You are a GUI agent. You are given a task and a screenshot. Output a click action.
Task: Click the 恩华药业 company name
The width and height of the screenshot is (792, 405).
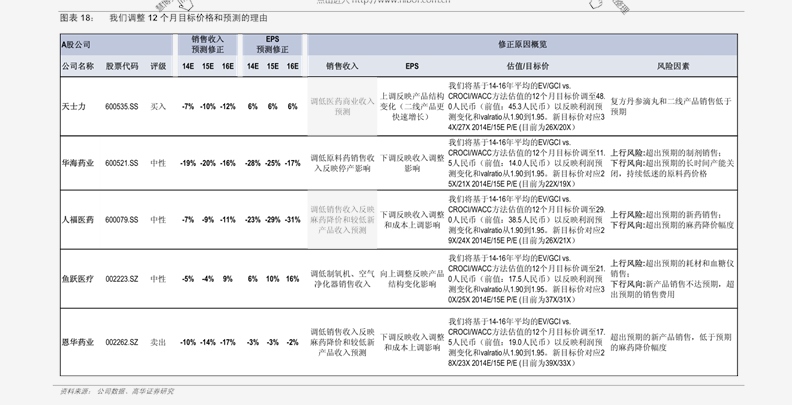pyautogui.click(x=78, y=342)
